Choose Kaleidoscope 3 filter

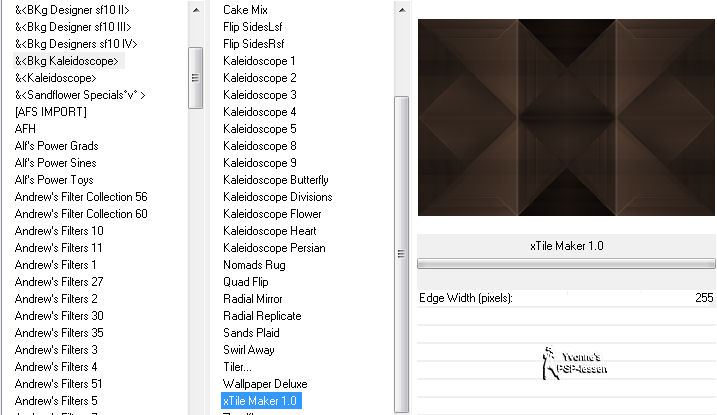pyautogui.click(x=260, y=95)
